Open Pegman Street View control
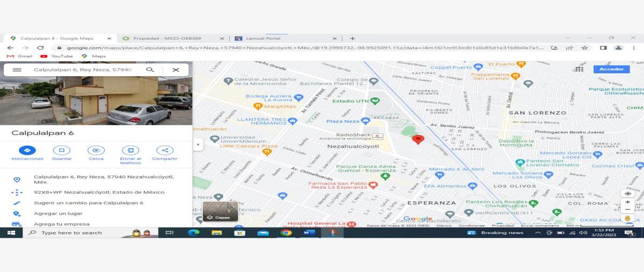 point(627,219)
